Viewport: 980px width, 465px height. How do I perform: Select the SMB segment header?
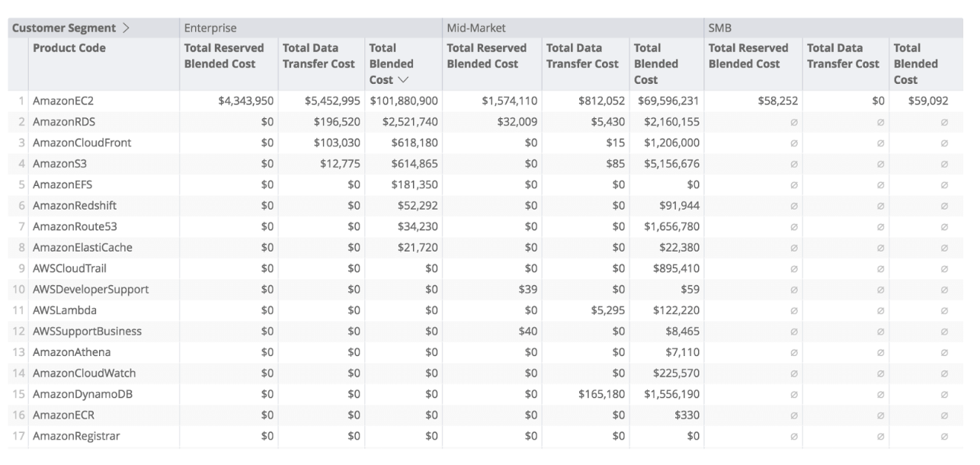tap(720, 28)
